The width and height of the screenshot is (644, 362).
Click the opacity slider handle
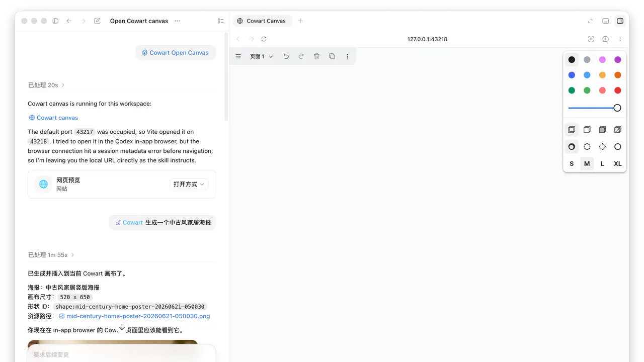(617, 108)
